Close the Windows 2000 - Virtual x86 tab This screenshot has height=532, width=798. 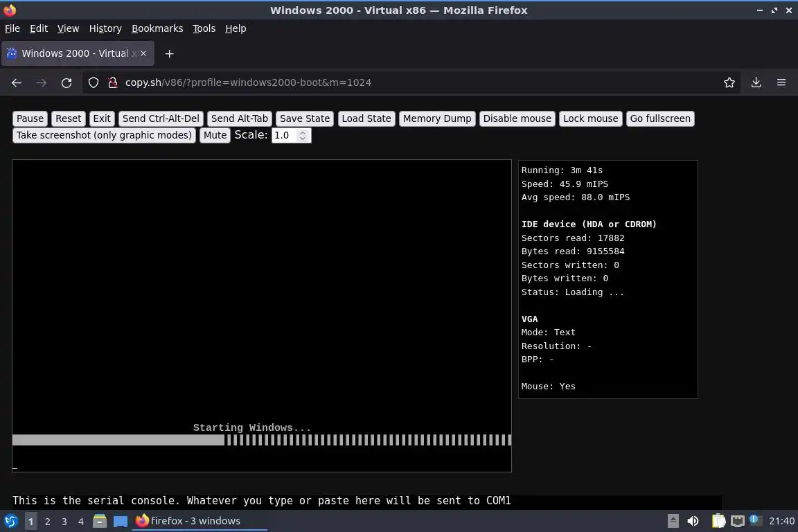point(143,53)
